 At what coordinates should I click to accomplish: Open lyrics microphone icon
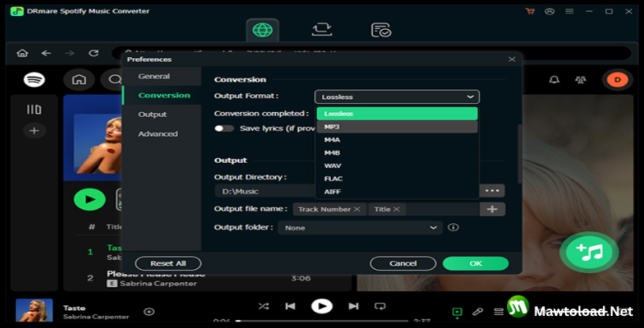[477, 312]
